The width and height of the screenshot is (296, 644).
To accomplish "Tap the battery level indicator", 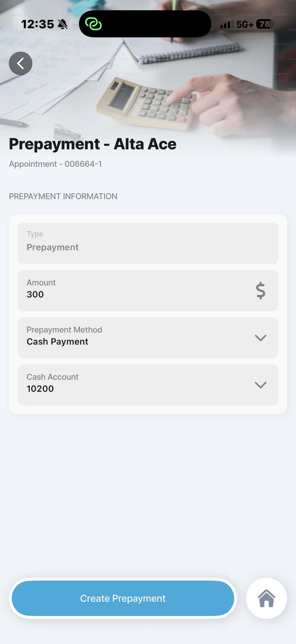I will click(x=265, y=24).
